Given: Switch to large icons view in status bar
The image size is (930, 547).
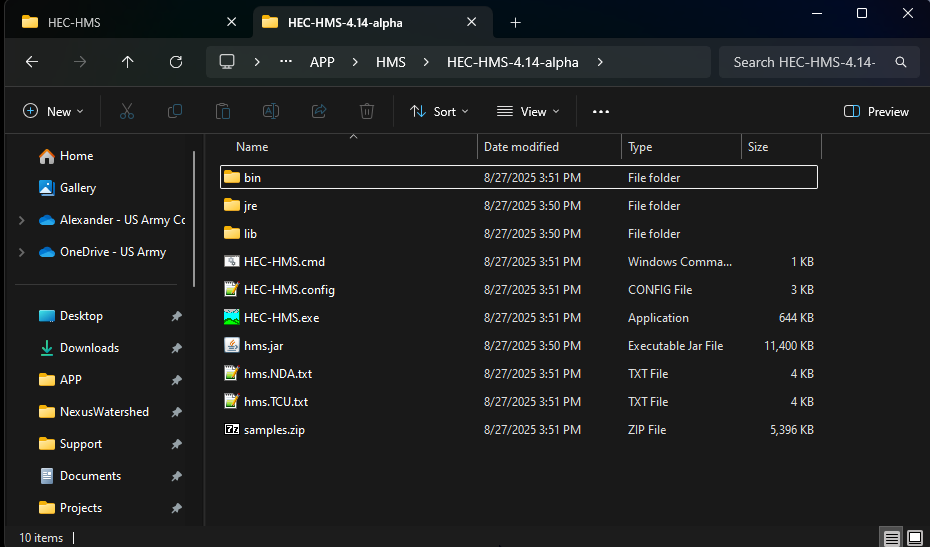Looking at the screenshot, I should pyautogui.click(x=914, y=538).
